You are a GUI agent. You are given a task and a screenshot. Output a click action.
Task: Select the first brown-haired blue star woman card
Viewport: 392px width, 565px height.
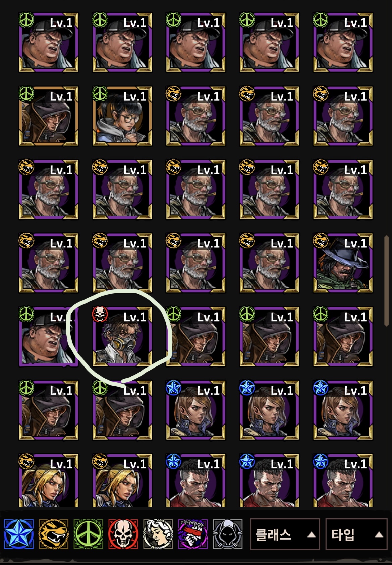[x=195, y=410]
